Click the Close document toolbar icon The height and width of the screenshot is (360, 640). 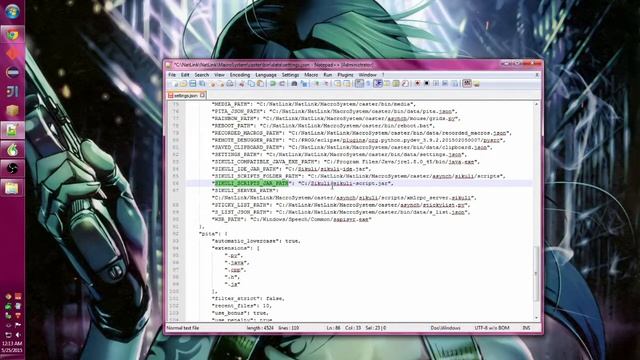pos(212,84)
